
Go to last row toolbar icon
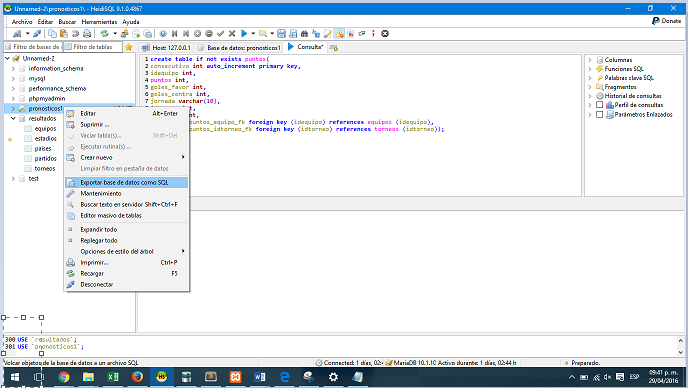186,34
